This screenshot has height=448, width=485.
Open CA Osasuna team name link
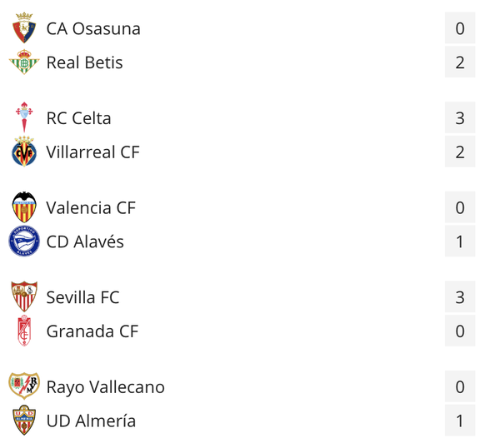(x=93, y=28)
